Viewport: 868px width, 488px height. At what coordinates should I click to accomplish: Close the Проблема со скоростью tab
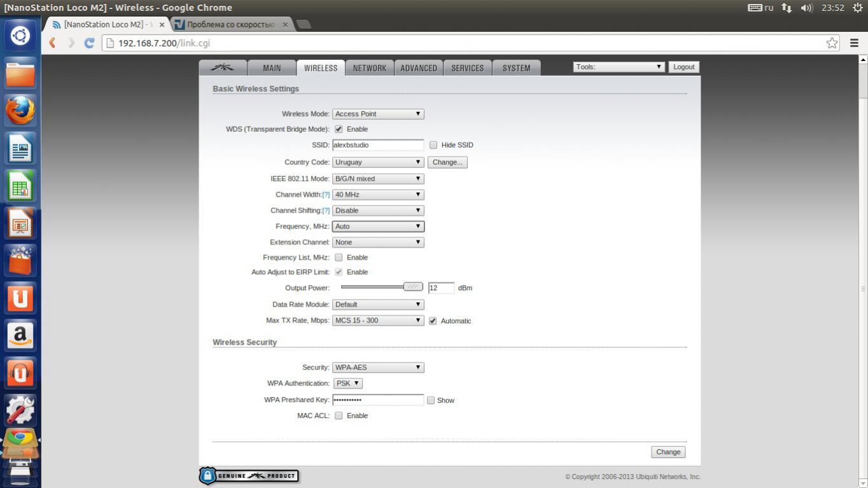pos(284,25)
